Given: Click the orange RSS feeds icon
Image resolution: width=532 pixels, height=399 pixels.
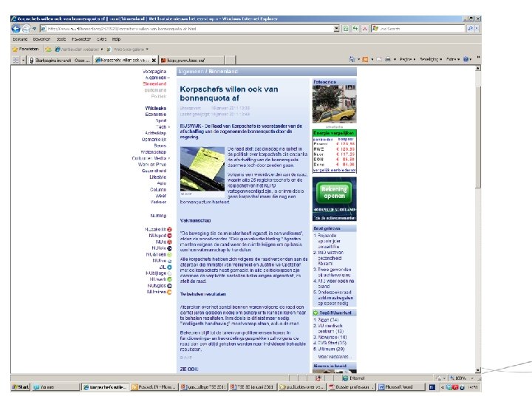Looking at the screenshot, I should tap(365, 59).
